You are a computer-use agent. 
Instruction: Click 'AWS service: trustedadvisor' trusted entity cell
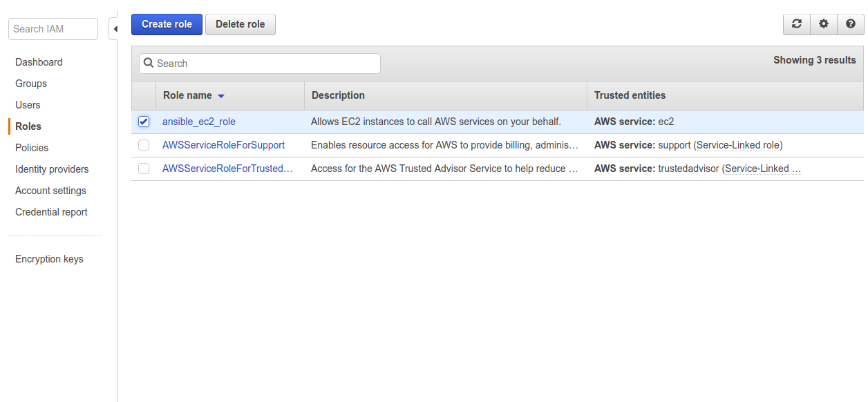tap(697, 169)
